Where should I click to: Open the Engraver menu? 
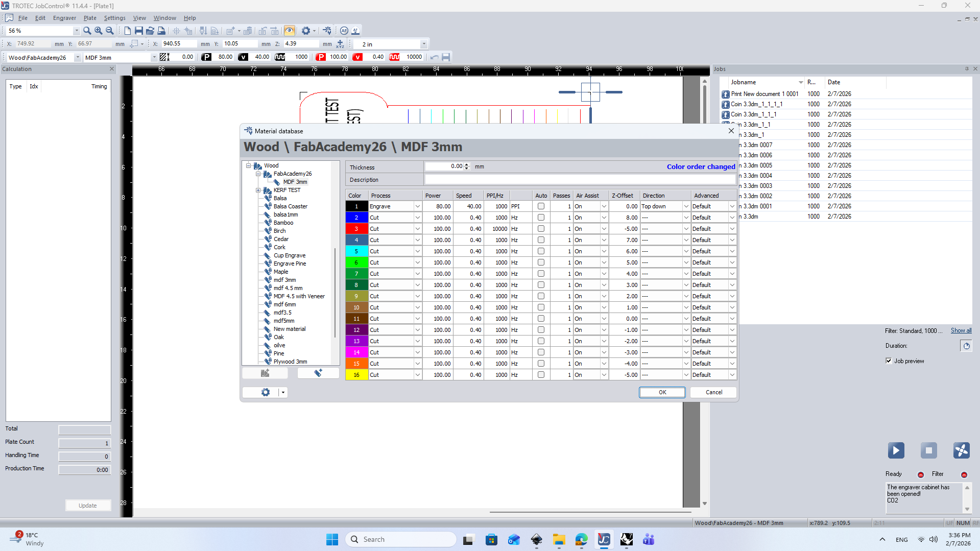pos(64,18)
